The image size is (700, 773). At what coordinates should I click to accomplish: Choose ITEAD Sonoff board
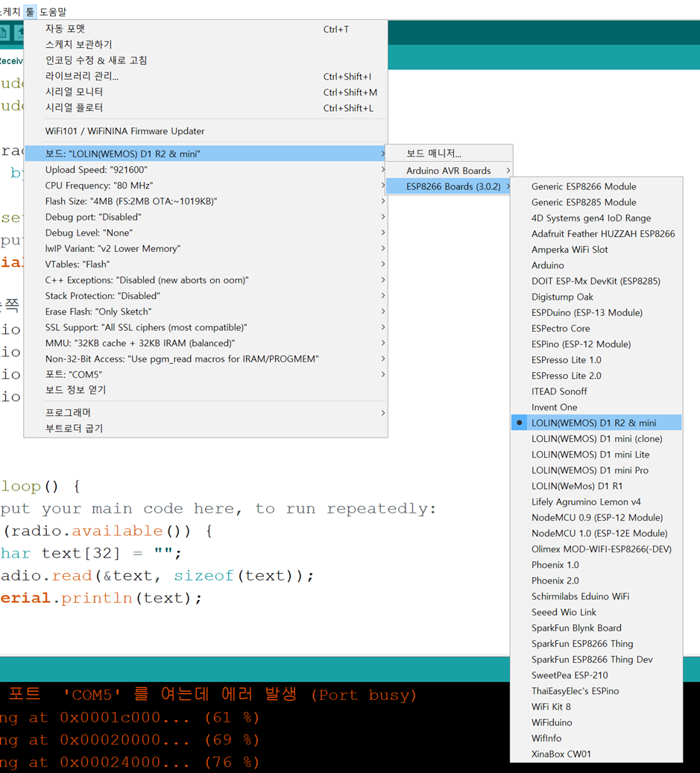coord(596,391)
